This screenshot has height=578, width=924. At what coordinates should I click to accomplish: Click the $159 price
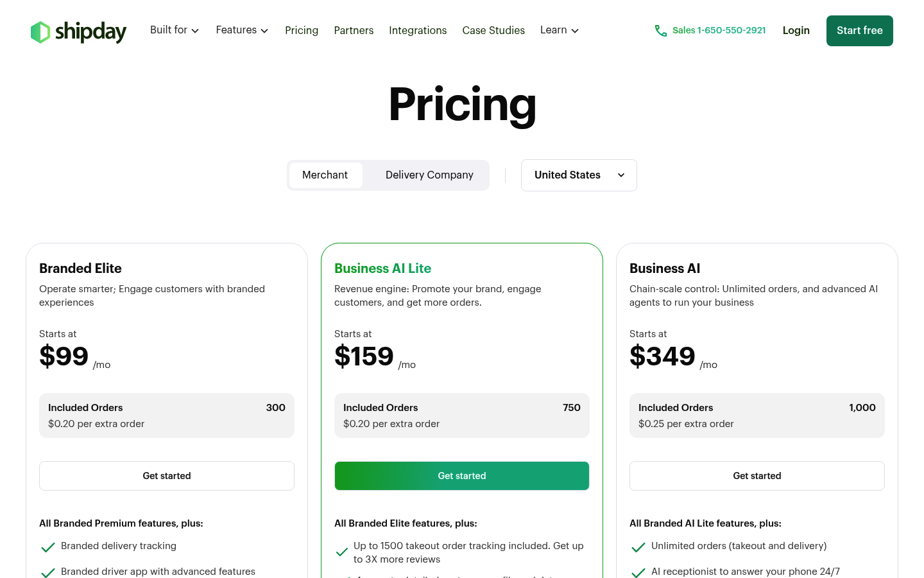coord(364,356)
